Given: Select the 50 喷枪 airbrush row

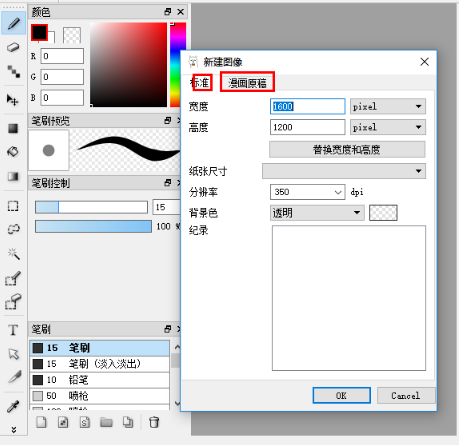Looking at the screenshot, I should 100,396.
